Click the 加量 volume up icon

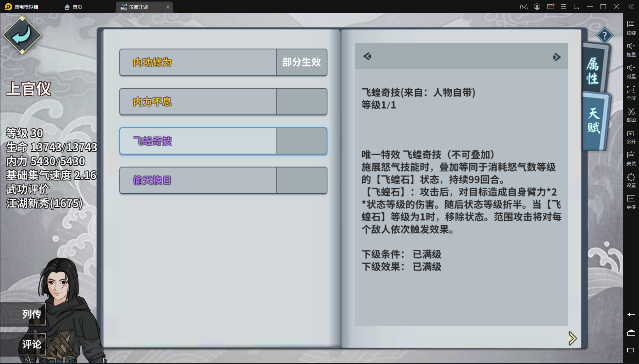pyautogui.click(x=631, y=49)
